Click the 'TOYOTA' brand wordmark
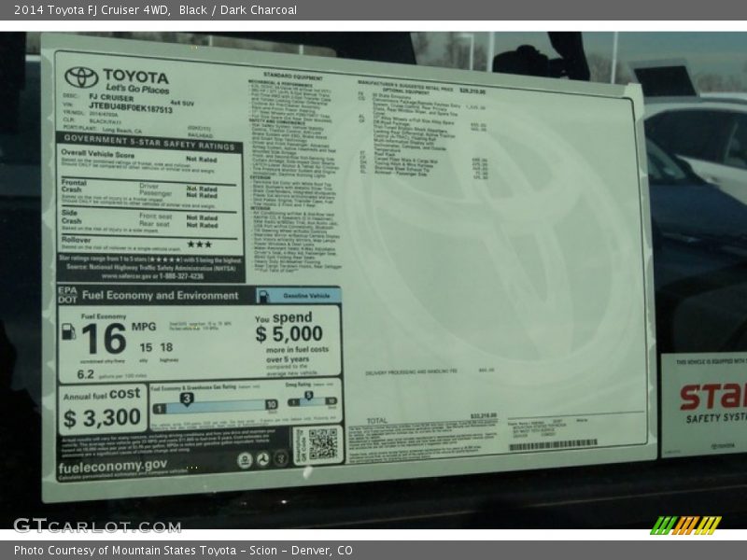The height and width of the screenshot is (560, 747). 135,77
